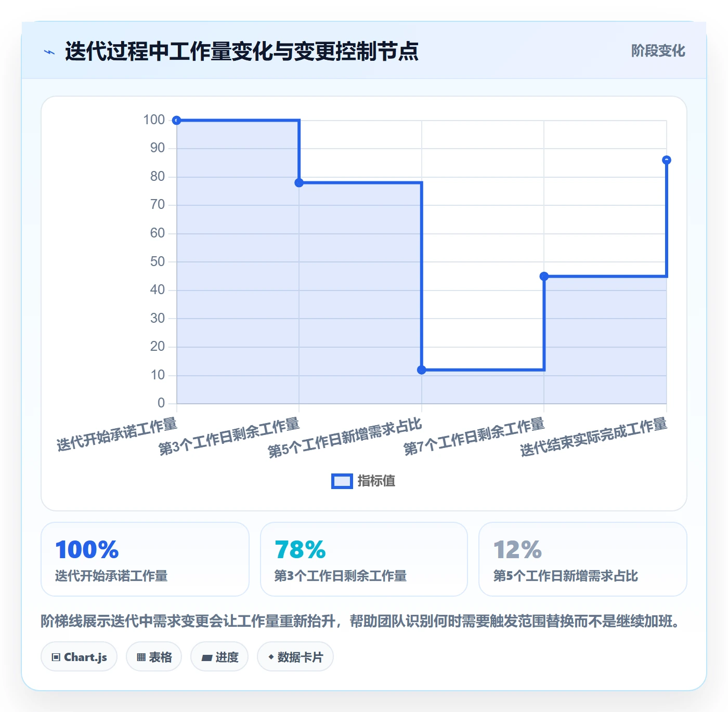
Task: Open the 100% 迭代开始承诺工作量 card
Action: [x=145, y=559]
